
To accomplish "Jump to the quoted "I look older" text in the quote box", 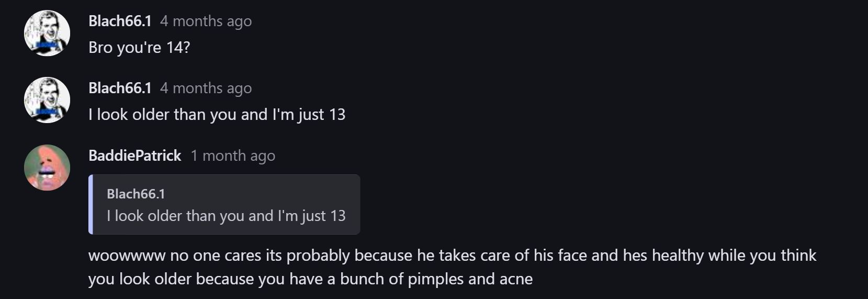I will pyautogui.click(x=226, y=216).
